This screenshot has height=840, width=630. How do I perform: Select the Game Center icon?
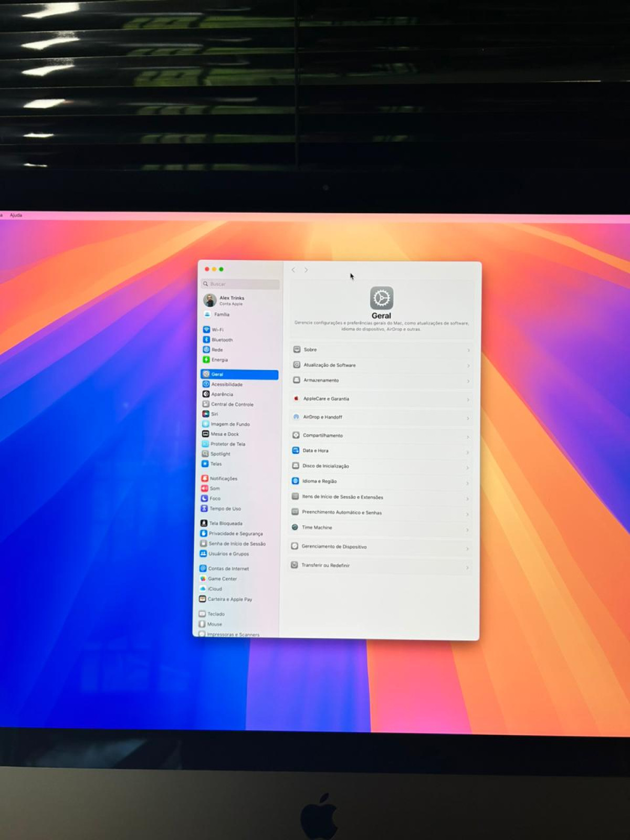coord(203,579)
